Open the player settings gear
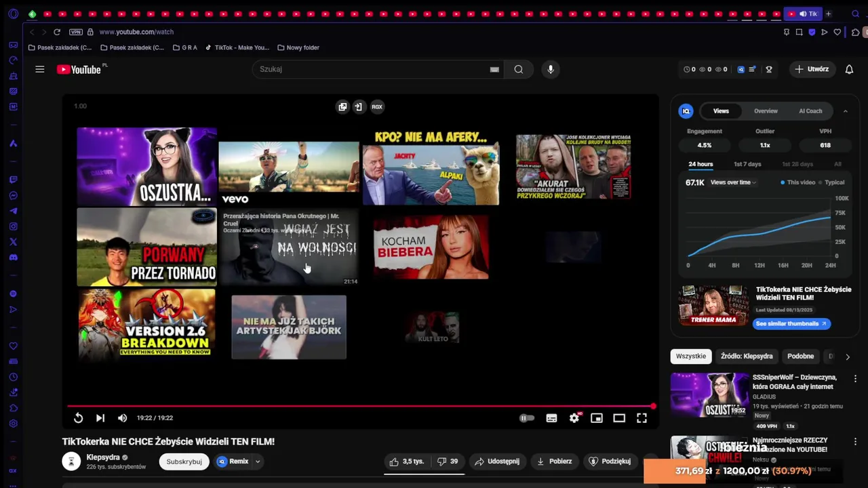The width and height of the screenshot is (868, 488). pos(574,418)
